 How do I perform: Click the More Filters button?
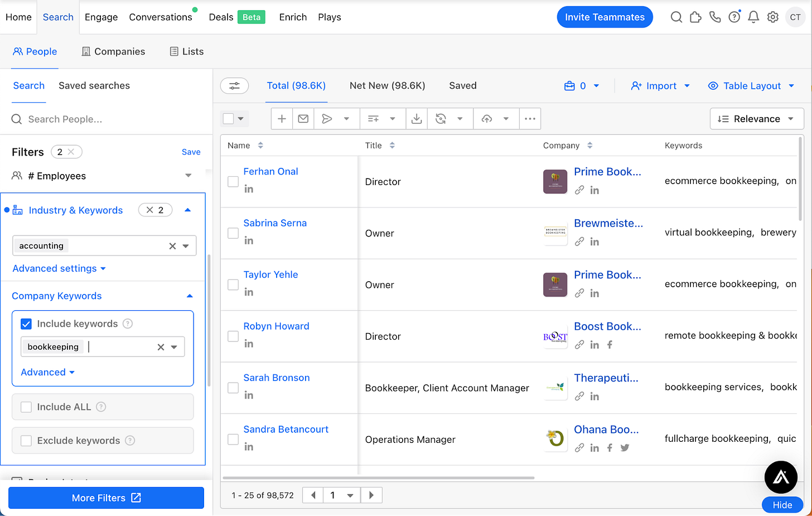[106, 498]
